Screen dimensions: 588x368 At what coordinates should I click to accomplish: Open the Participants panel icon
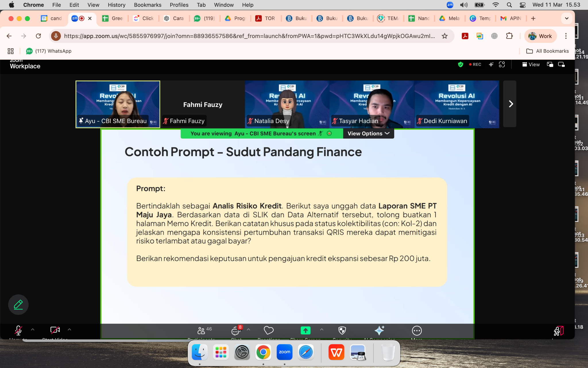[x=201, y=331]
